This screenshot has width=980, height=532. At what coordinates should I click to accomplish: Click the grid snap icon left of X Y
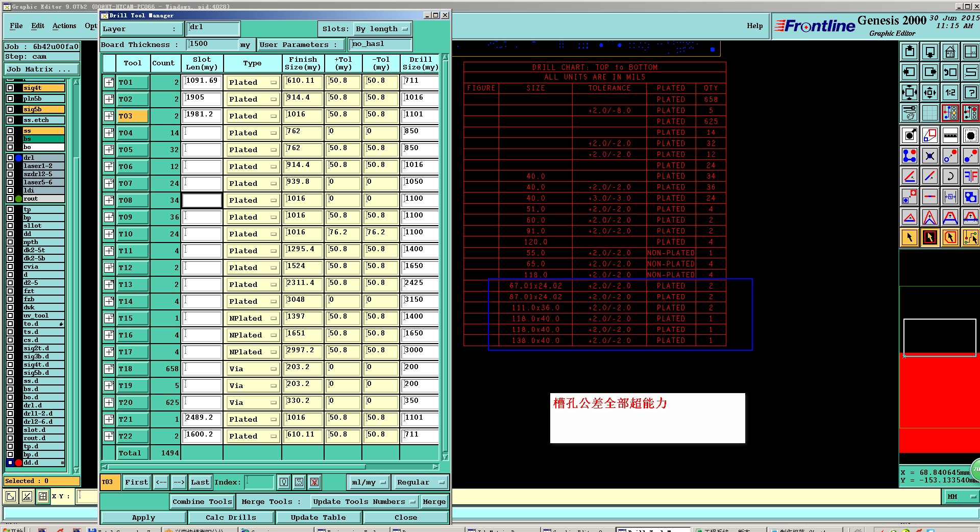pos(43,496)
